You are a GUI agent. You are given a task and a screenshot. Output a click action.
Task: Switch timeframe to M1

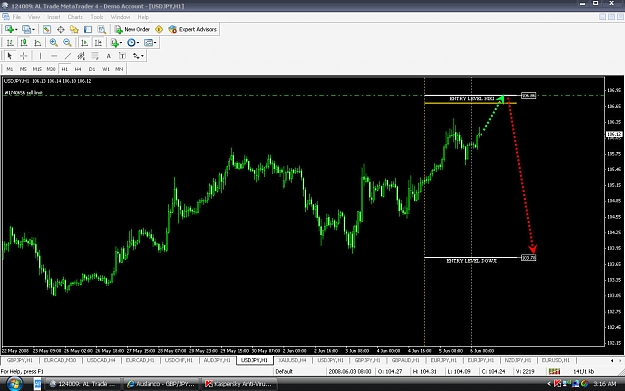10,69
